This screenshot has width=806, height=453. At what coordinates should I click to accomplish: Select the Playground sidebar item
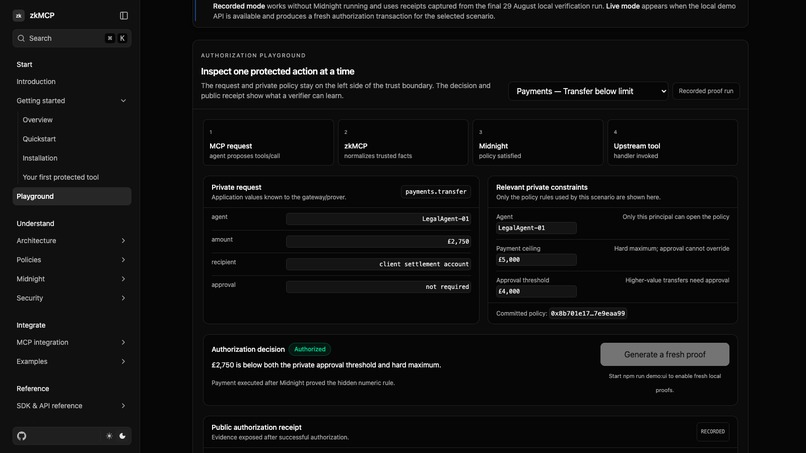coord(71,196)
